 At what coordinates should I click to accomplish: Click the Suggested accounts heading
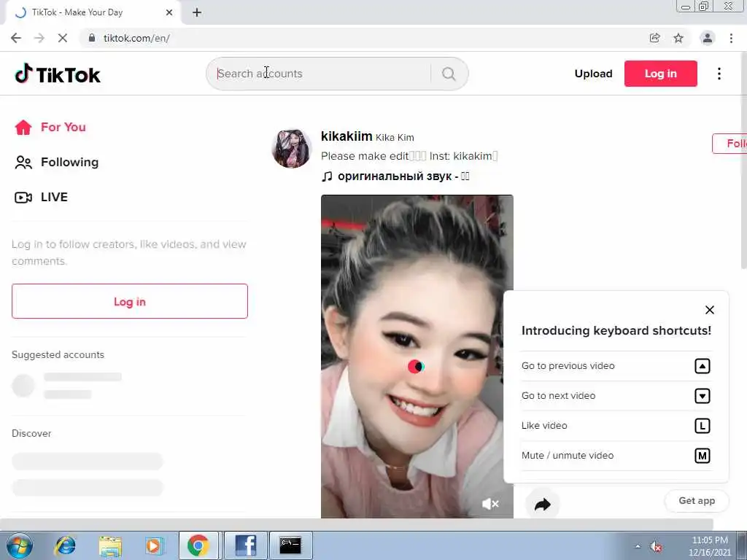point(58,355)
